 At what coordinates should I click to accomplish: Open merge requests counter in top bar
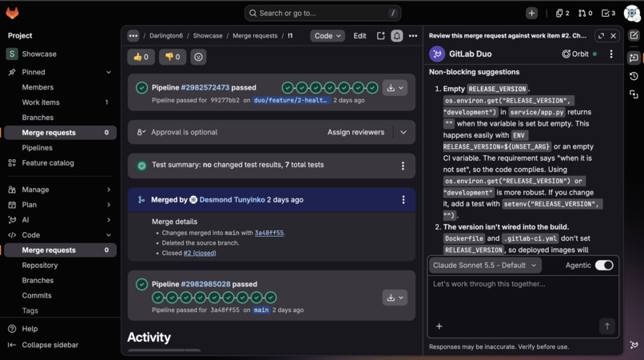(x=585, y=13)
